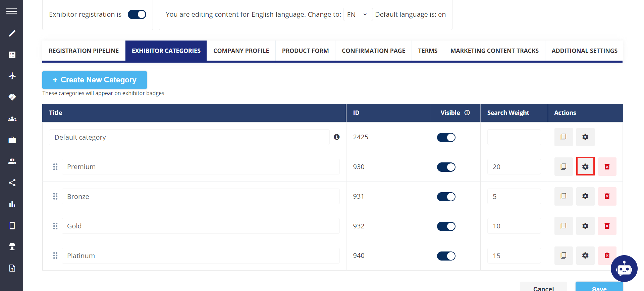644x291 pixels.
Task: Click the airplane icon in sidebar
Action: click(12, 76)
